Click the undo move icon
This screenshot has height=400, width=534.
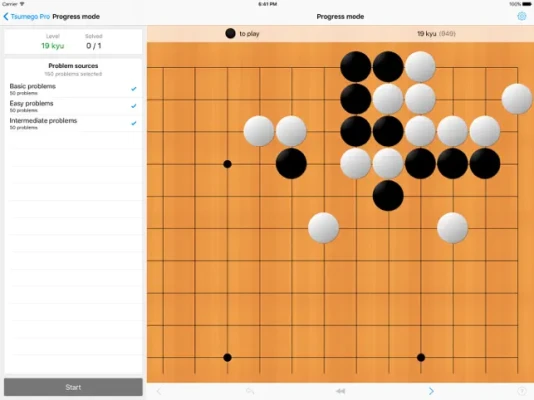click(x=250, y=391)
